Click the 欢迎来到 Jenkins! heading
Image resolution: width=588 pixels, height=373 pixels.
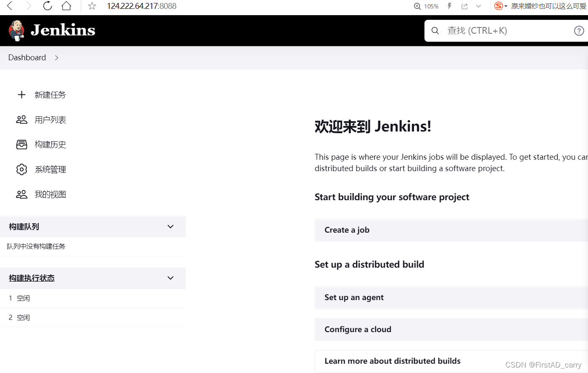click(373, 126)
